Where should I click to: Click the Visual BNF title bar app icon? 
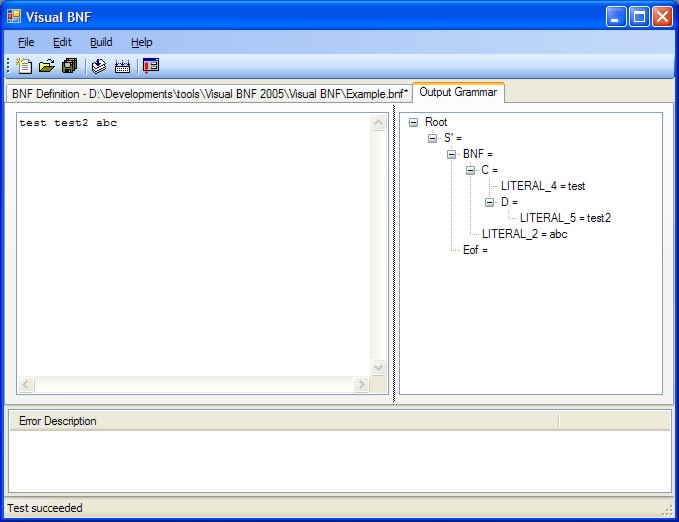[14, 16]
